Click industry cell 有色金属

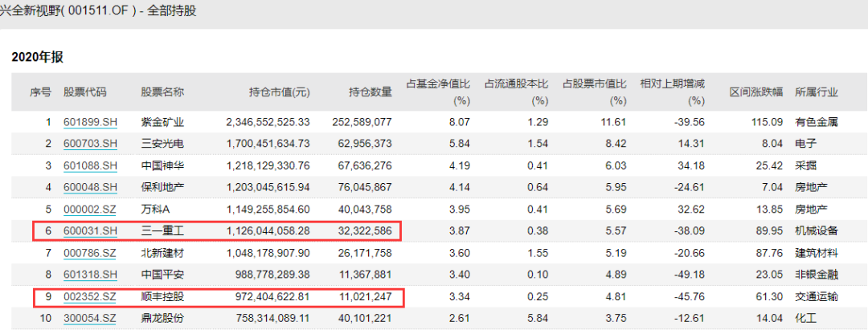point(817,122)
